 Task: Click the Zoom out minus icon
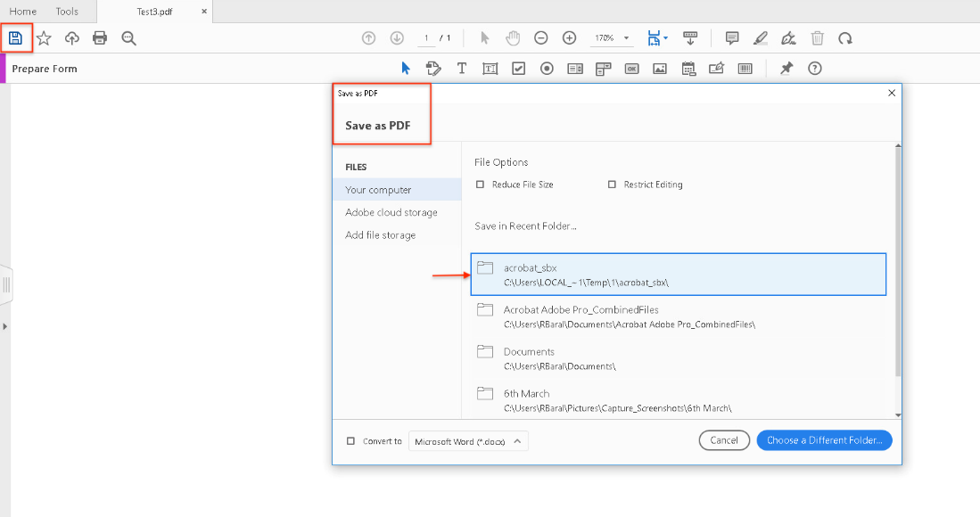[x=540, y=37]
